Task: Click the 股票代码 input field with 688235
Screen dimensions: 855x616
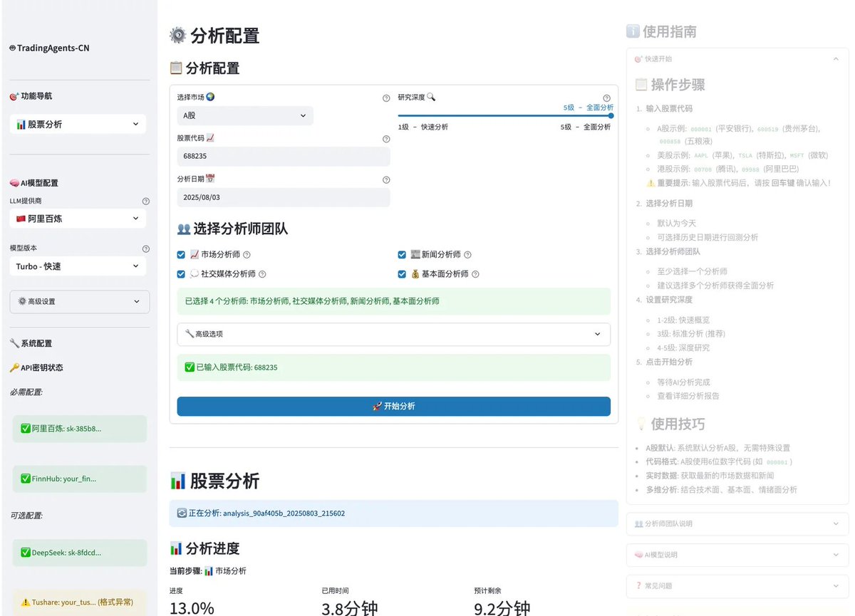Action: click(x=284, y=156)
